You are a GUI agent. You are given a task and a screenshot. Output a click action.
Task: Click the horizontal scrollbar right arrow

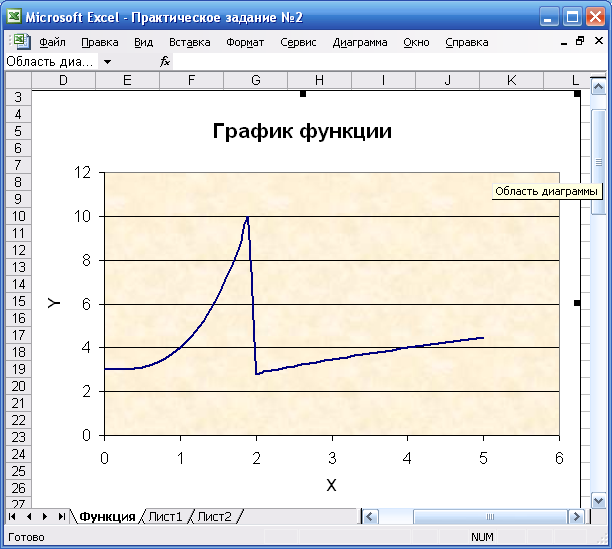coord(576,517)
